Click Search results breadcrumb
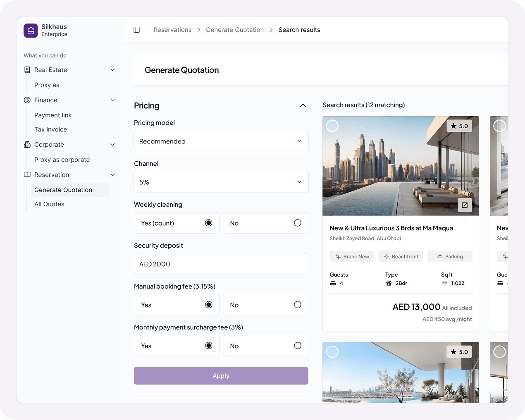Image resolution: width=525 pixels, height=420 pixels. click(x=299, y=30)
